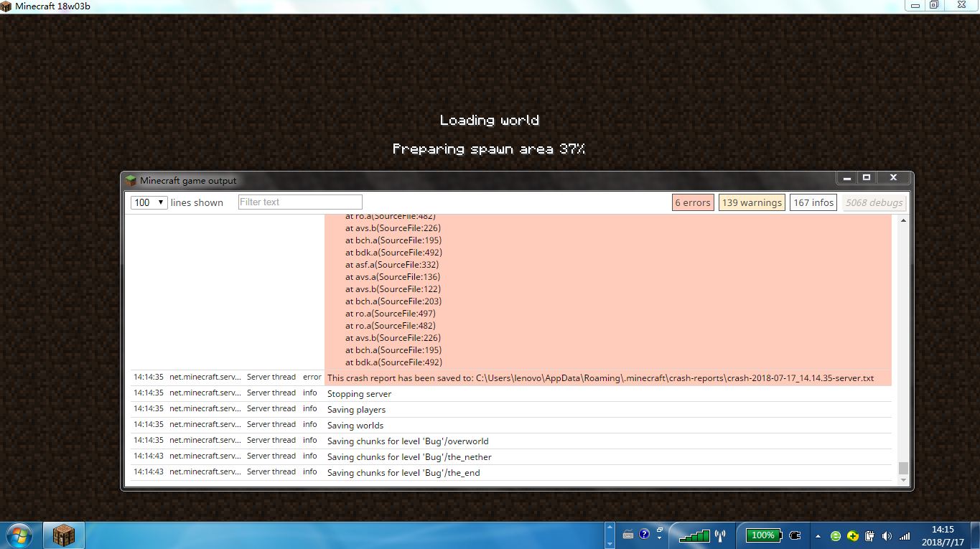Open the clock showing 14:15
The height and width of the screenshot is (549, 980).
point(942,535)
